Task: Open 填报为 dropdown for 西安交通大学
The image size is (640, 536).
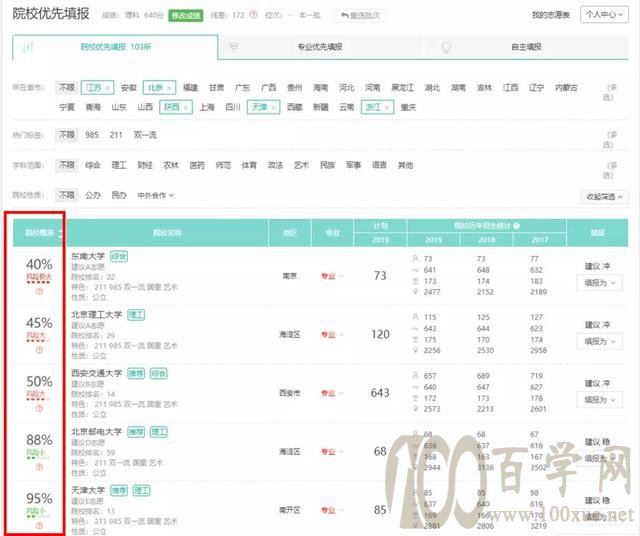Action: click(600, 400)
